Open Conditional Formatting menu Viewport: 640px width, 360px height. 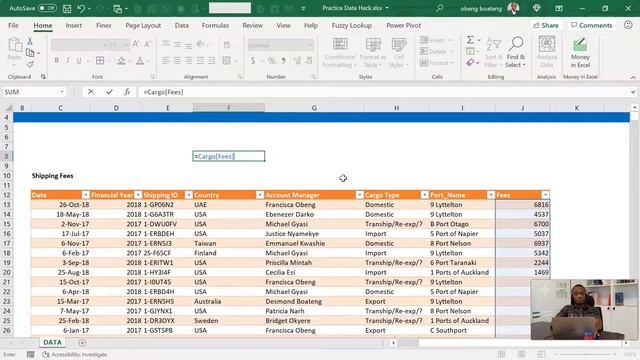(340, 52)
